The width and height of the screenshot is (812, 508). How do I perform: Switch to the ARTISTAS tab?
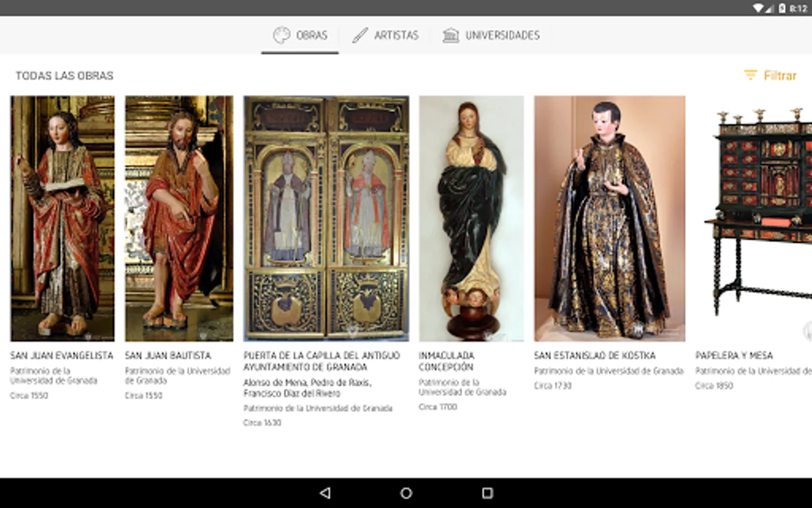[385, 36]
